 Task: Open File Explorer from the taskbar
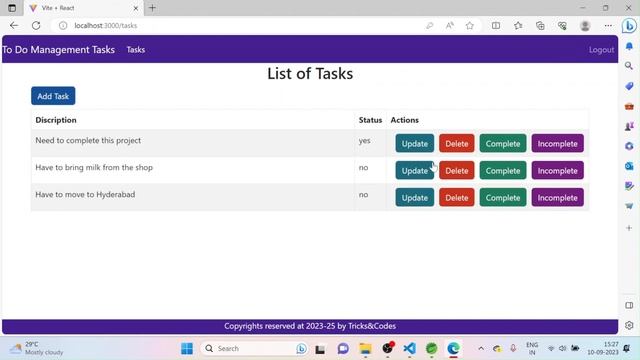(365, 349)
